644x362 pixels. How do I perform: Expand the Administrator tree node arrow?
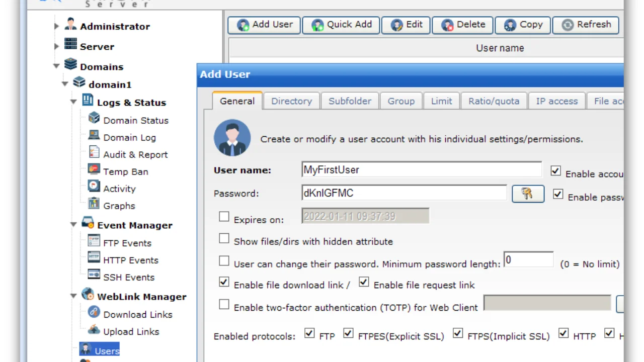pyautogui.click(x=56, y=26)
